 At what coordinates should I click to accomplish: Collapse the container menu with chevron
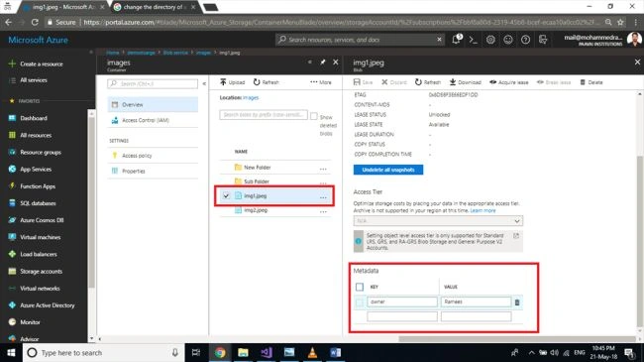tap(204, 83)
